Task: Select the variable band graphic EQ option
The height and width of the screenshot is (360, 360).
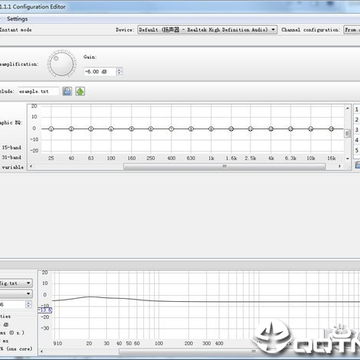Action: 12,167
